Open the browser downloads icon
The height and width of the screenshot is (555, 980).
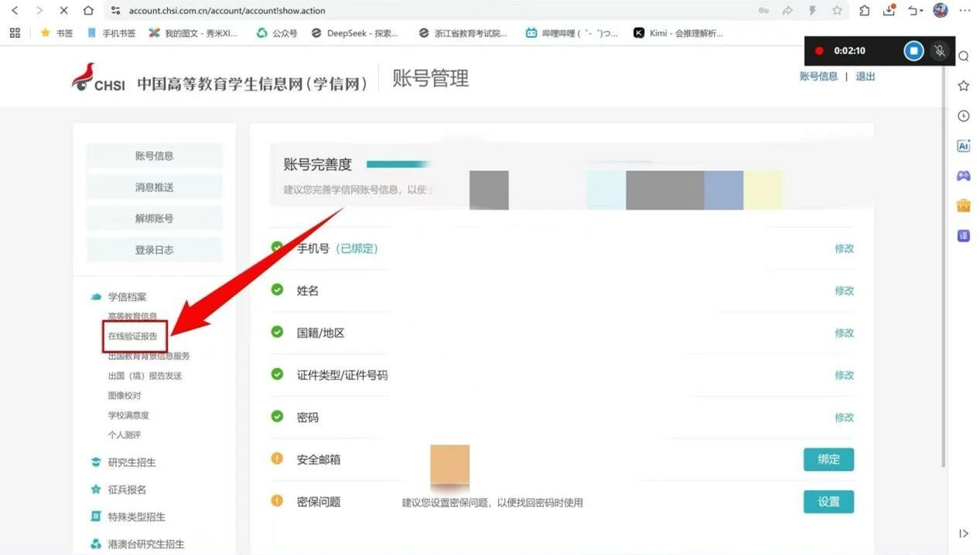[x=889, y=11]
